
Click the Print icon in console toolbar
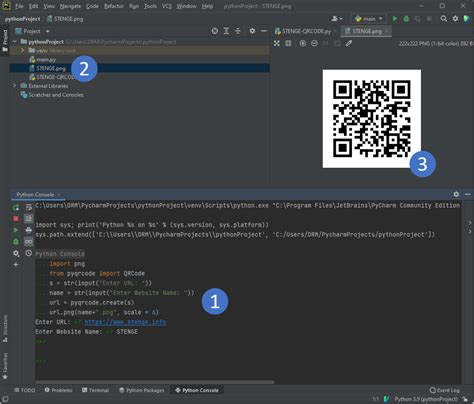tap(29, 230)
